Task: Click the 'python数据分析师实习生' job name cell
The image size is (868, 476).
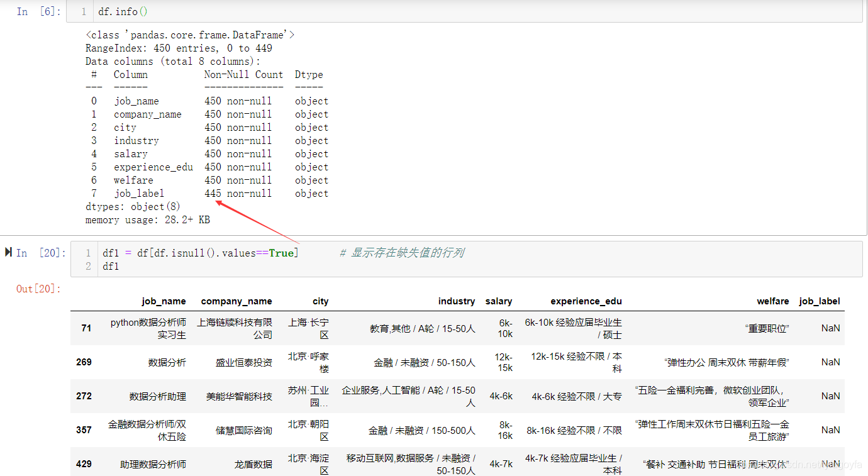Action: click(148, 328)
